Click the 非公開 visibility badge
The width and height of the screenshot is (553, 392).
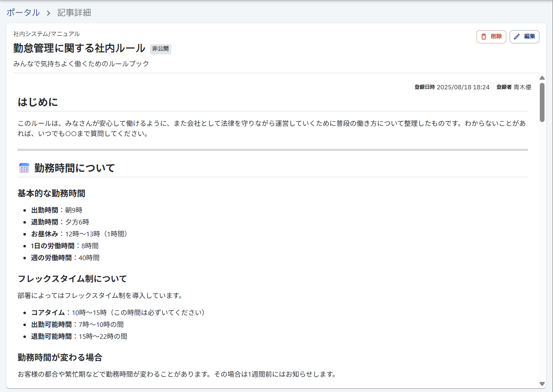(160, 49)
